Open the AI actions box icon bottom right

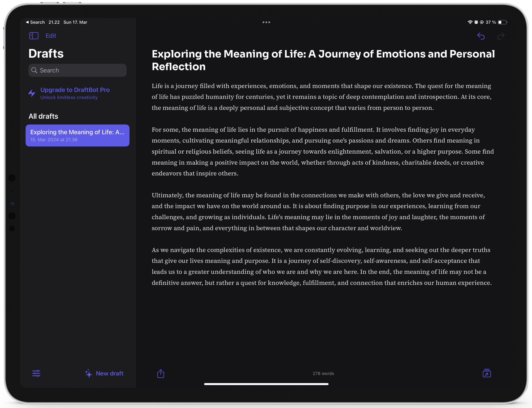point(487,373)
